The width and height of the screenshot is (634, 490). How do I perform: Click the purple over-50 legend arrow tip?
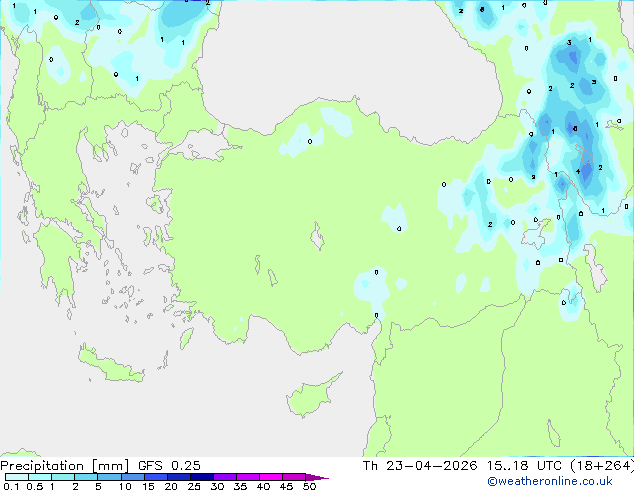coord(317,477)
